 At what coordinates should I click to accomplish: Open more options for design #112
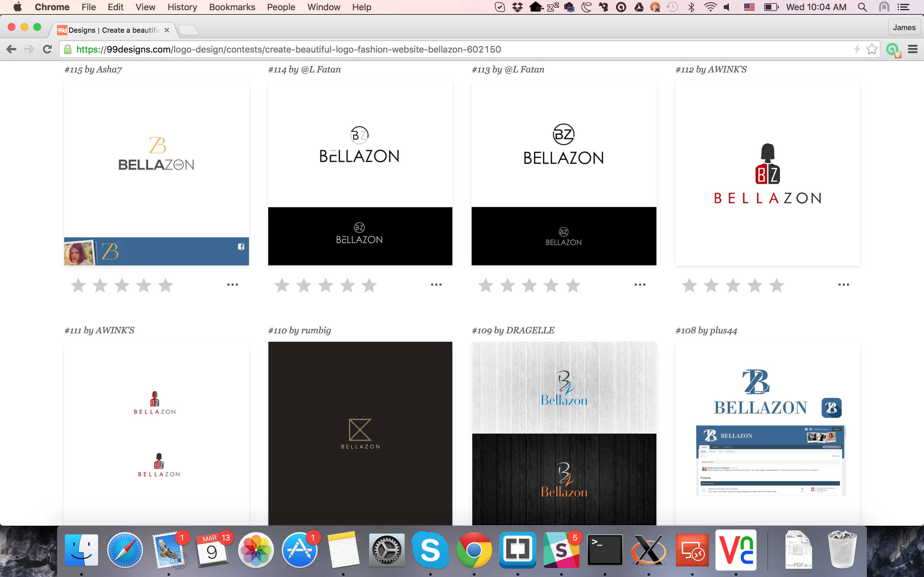tap(843, 285)
